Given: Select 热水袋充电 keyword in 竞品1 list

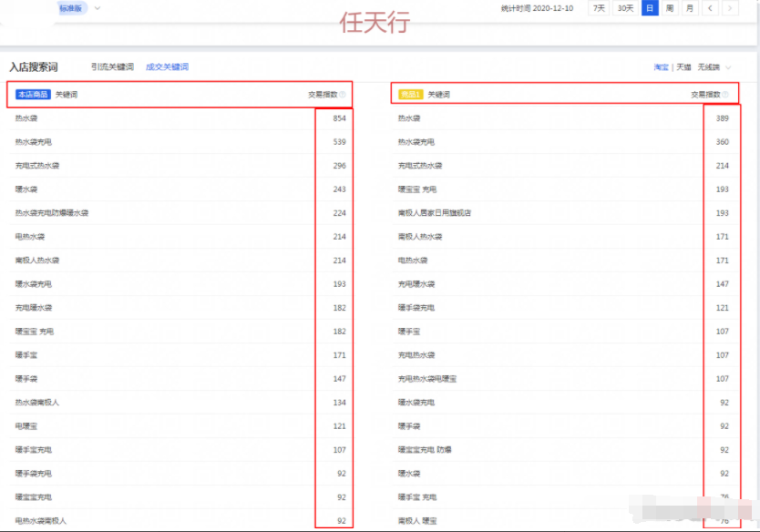Looking at the screenshot, I should coord(416,142).
